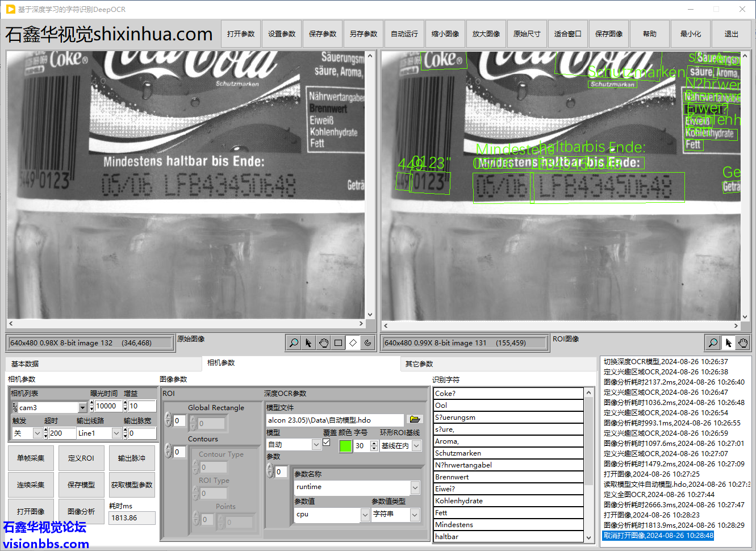Image resolution: width=756 pixels, height=551 pixels.
Task: Toggle the 覆盖 overlay checkbox
Action: (327, 443)
